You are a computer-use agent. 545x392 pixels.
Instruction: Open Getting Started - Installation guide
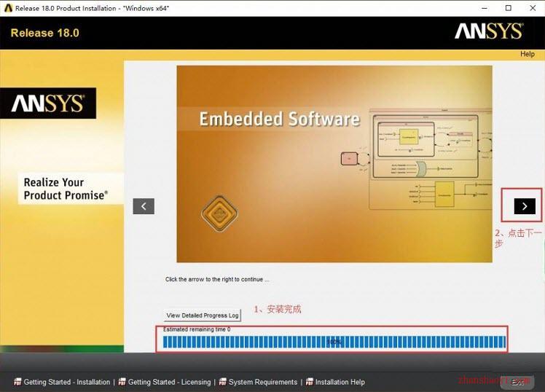(x=67, y=382)
